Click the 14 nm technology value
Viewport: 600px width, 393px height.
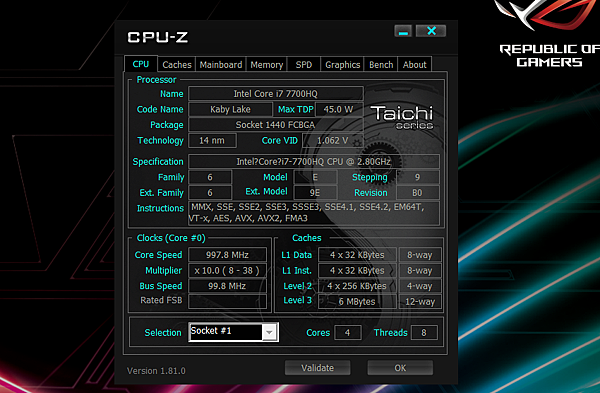[x=212, y=140]
